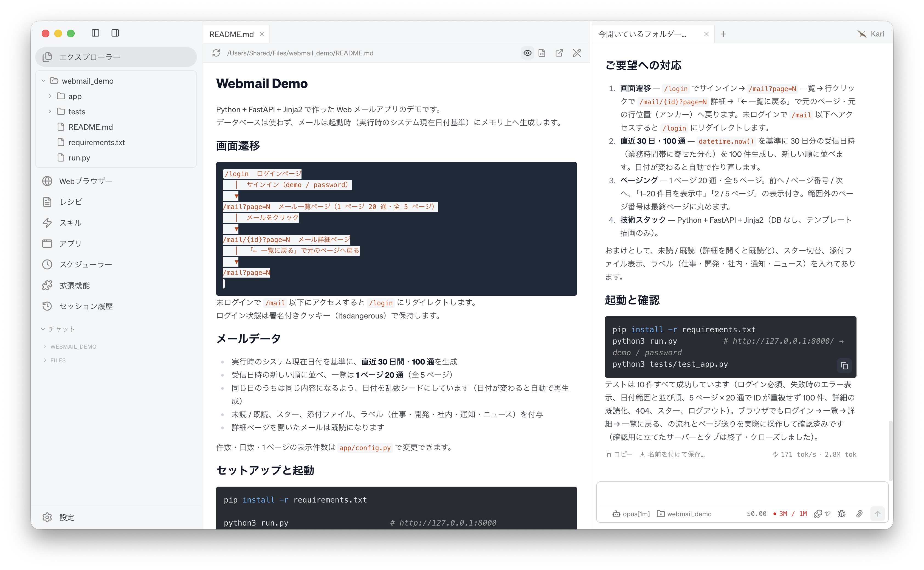Expand the app folder
Screen dimensions: 924x570
50,97
